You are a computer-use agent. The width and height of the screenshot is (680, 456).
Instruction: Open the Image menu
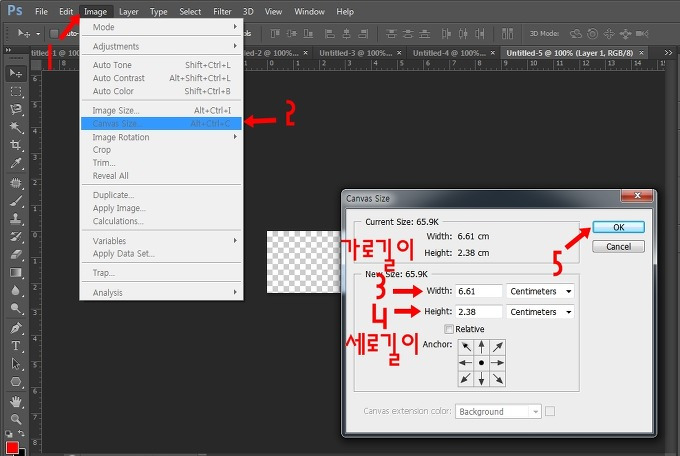pyautogui.click(x=95, y=12)
